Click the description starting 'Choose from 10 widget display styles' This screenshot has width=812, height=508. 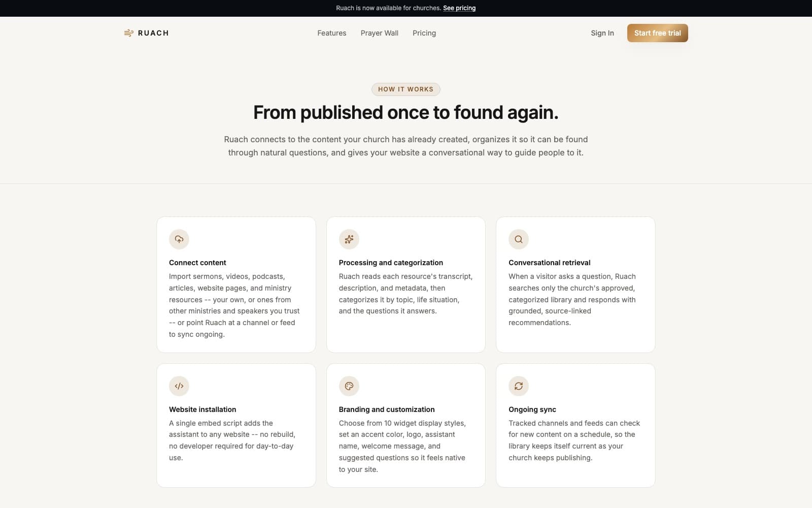coord(402,446)
